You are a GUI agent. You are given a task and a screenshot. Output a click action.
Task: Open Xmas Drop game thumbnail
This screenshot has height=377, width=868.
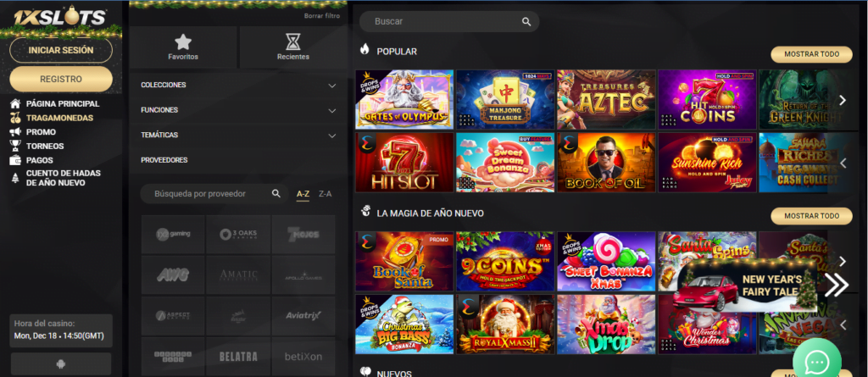click(606, 324)
